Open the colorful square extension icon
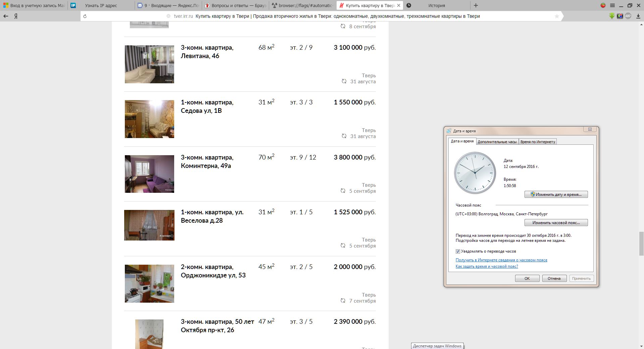 (x=620, y=16)
